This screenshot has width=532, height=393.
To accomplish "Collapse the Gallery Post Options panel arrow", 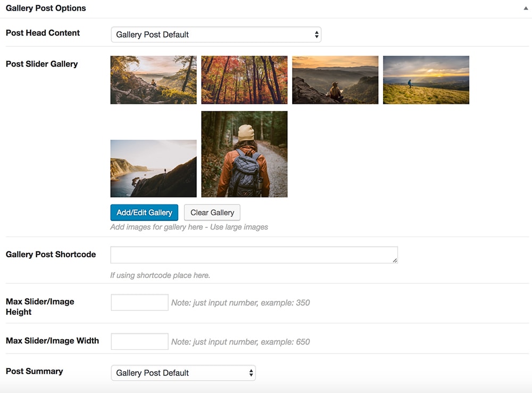I will point(526,9).
